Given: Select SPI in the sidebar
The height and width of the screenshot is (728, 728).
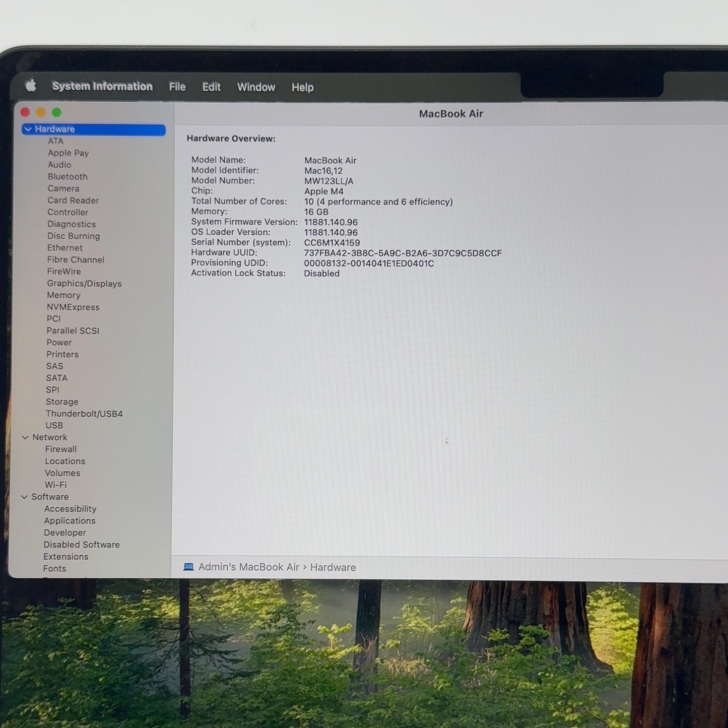Looking at the screenshot, I should tap(52, 390).
